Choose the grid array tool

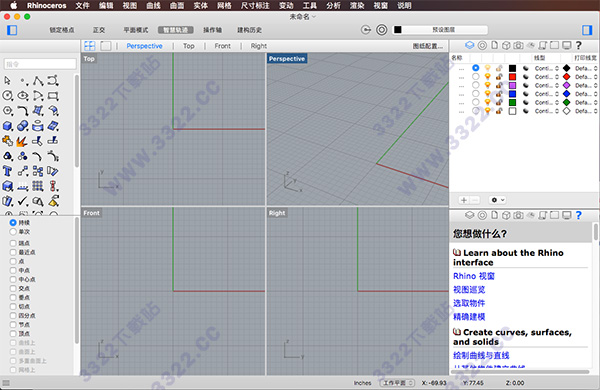(38, 186)
